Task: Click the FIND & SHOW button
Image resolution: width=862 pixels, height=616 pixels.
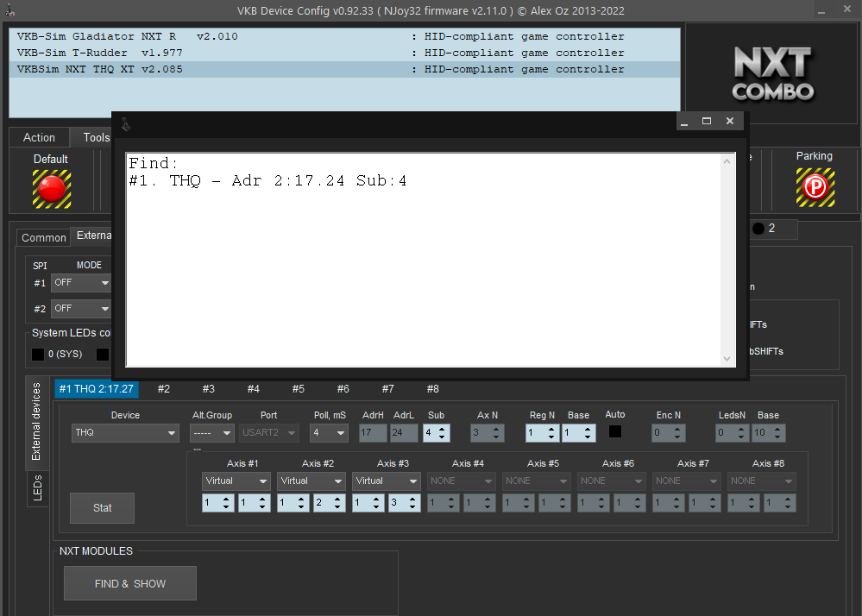Action: click(x=130, y=583)
